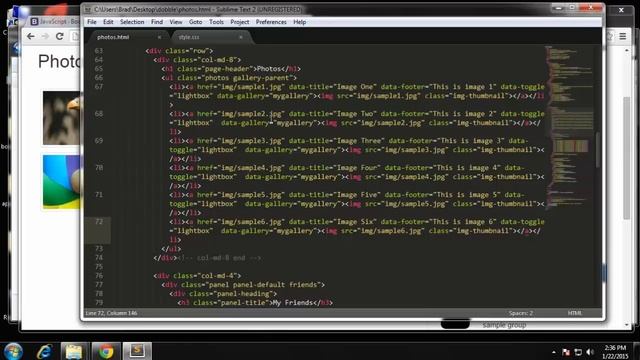Switch to Sublime Text from the taskbar
This screenshot has width=640, height=360.
tap(138, 351)
